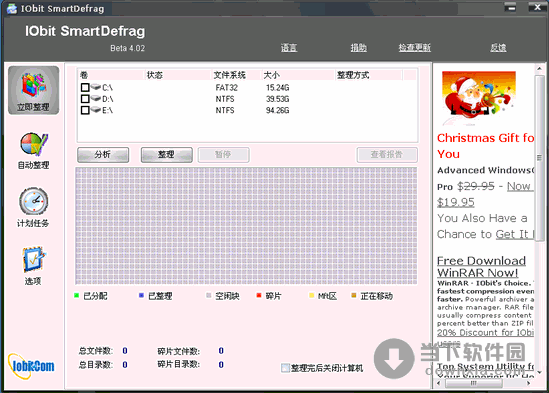The height and width of the screenshot is (393, 549).
Task: Click the ad panel scroll right arrow
Action: click(529, 383)
